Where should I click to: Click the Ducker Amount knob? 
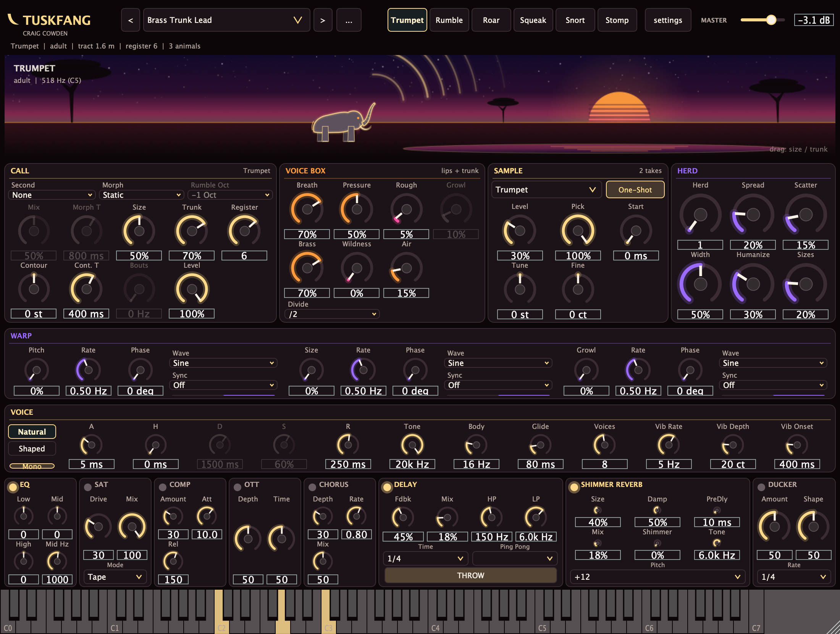pos(774,527)
